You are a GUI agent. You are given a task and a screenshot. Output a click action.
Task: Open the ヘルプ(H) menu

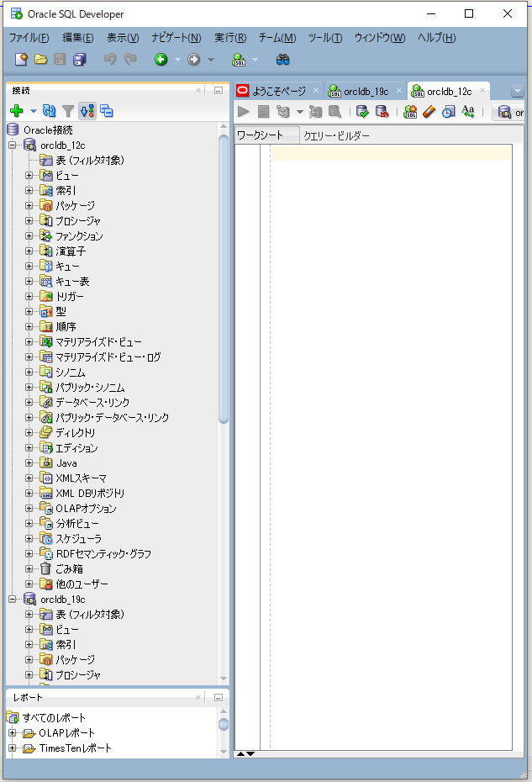(437, 38)
